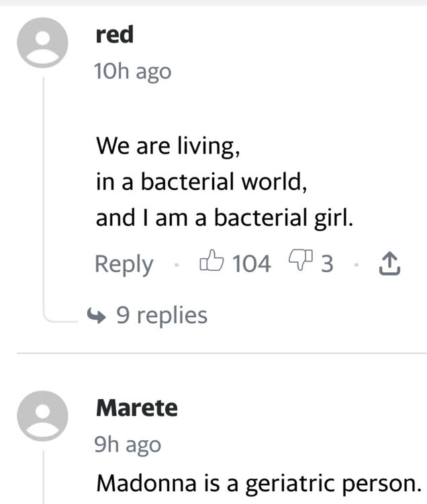Click "Madonna is a geriatric person." comment
The image size is (427, 504).
coord(258,482)
